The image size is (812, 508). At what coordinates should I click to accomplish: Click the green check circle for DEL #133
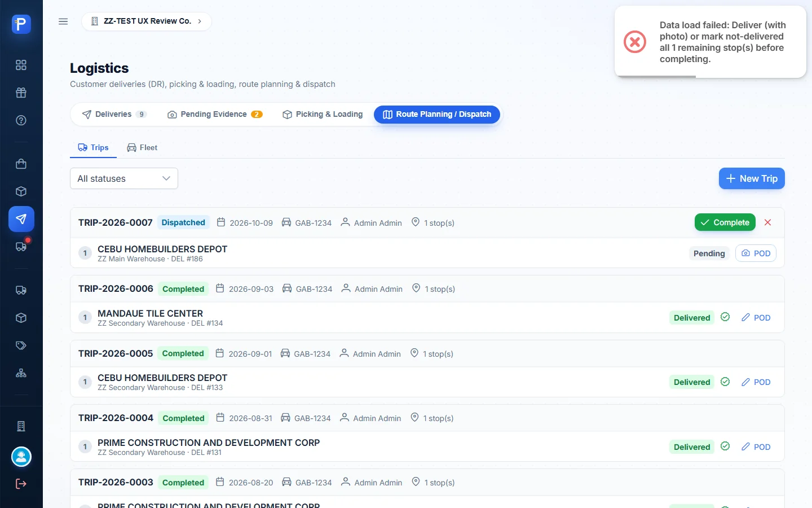725,382
